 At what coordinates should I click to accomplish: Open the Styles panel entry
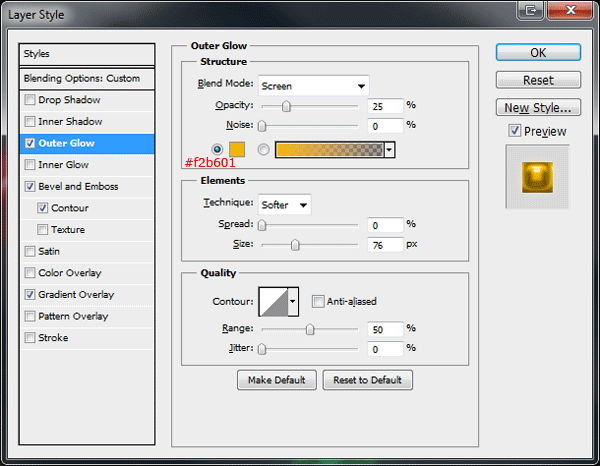87,54
